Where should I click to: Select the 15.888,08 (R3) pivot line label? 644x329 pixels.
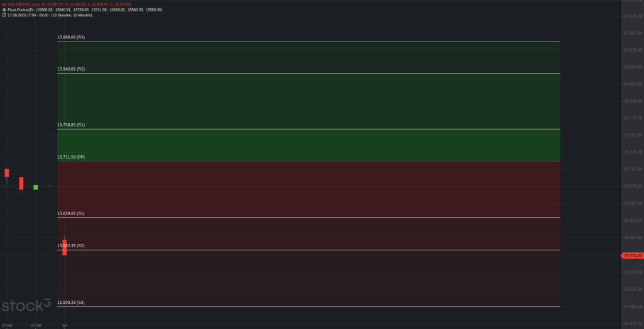point(71,37)
